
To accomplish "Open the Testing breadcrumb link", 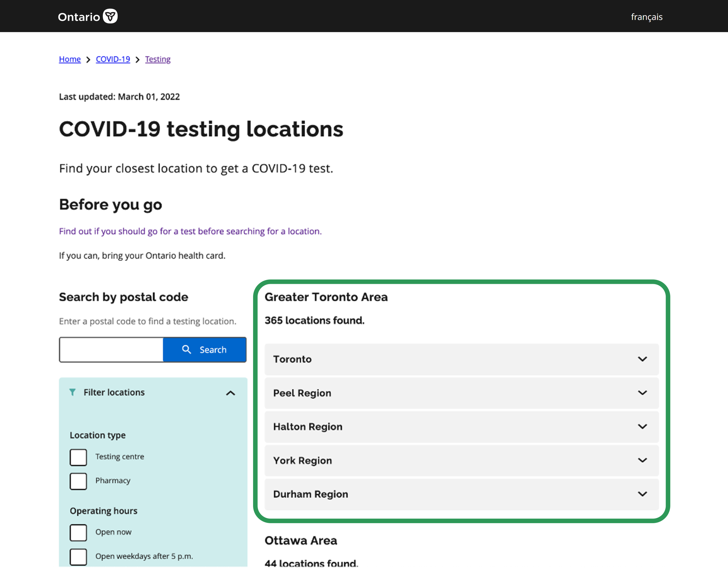I will pos(158,59).
